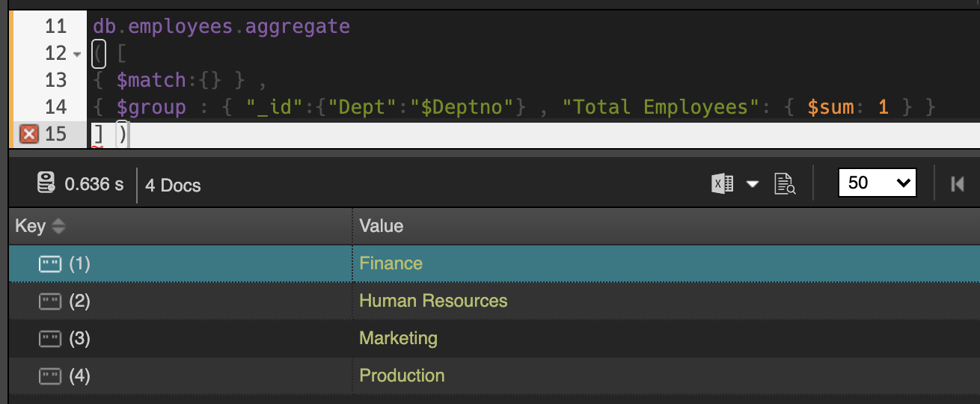Click the Value column header
Viewport: 980px width, 404px height.
coord(381,226)
